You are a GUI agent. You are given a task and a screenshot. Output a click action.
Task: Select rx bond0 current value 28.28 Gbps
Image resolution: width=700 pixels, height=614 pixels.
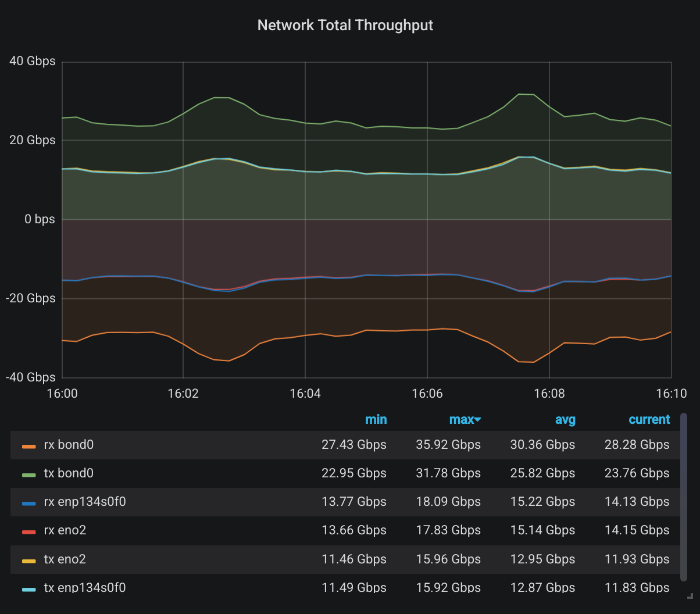637,445
